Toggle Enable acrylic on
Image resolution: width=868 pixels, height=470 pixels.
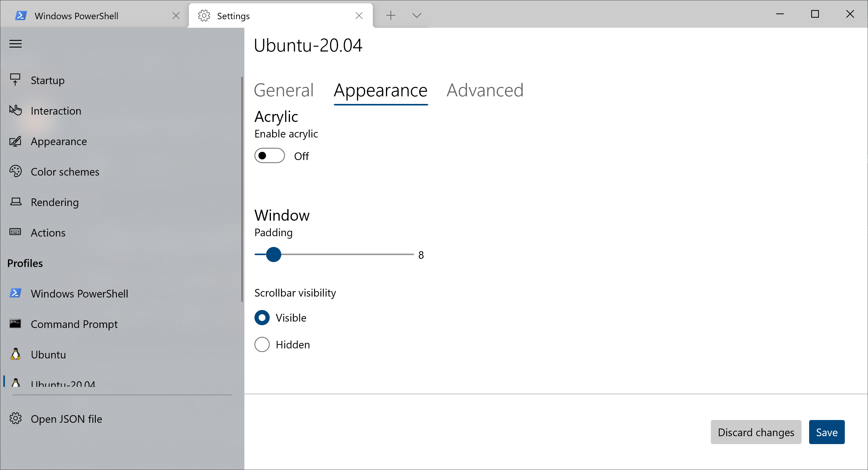pyautogui.click(x=269, y=155)
